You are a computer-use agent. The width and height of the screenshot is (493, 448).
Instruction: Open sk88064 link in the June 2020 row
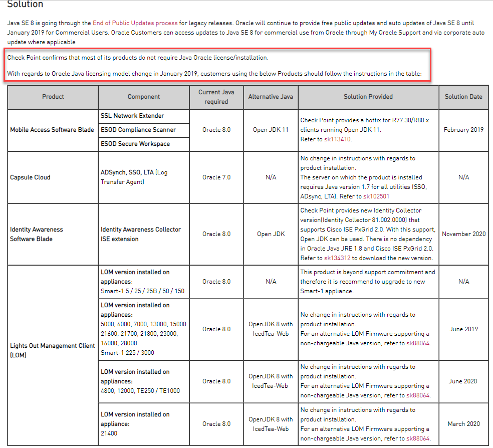tap(418, 395)
